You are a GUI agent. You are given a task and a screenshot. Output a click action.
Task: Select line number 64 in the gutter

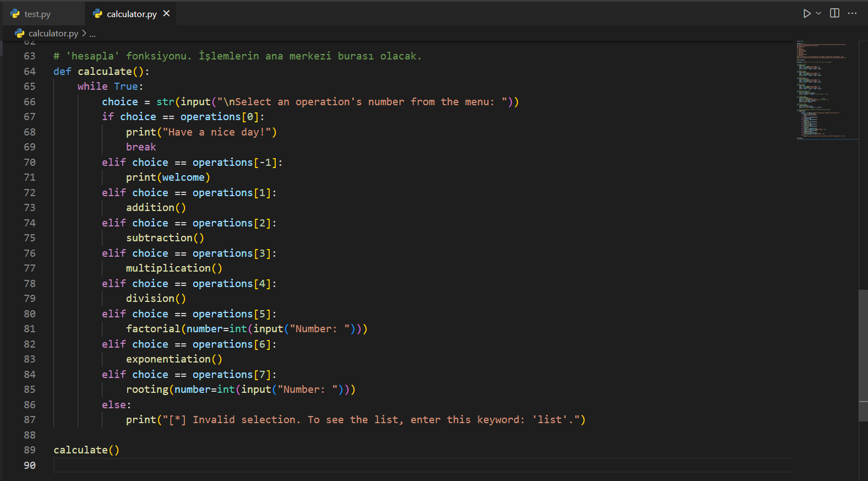[x=30, y=72]
